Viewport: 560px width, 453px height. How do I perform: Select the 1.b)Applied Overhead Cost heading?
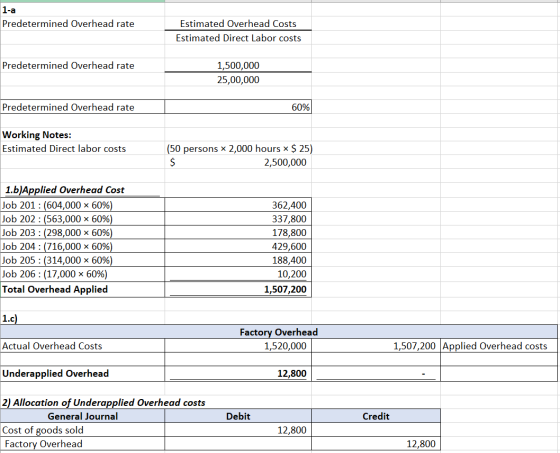point(65,190)
